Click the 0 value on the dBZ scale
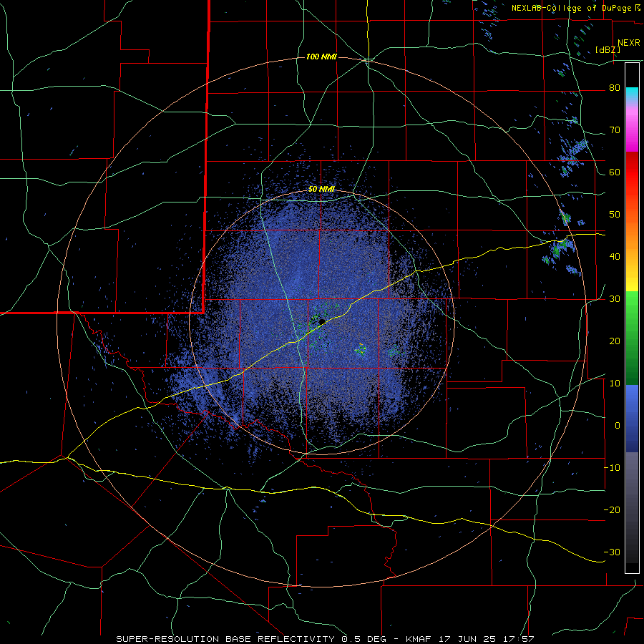 (x=618, y=426)
